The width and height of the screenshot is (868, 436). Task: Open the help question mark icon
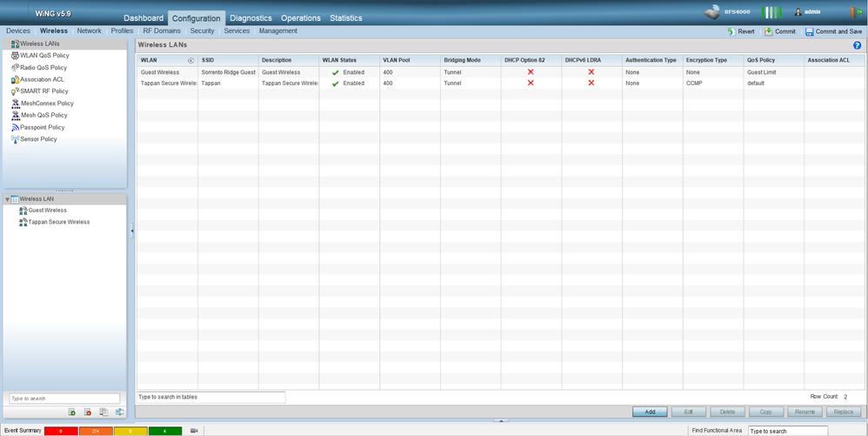point(857,45)
